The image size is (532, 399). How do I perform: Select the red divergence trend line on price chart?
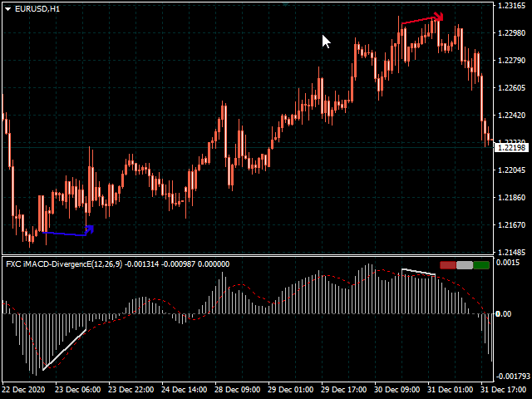point(418,20)
